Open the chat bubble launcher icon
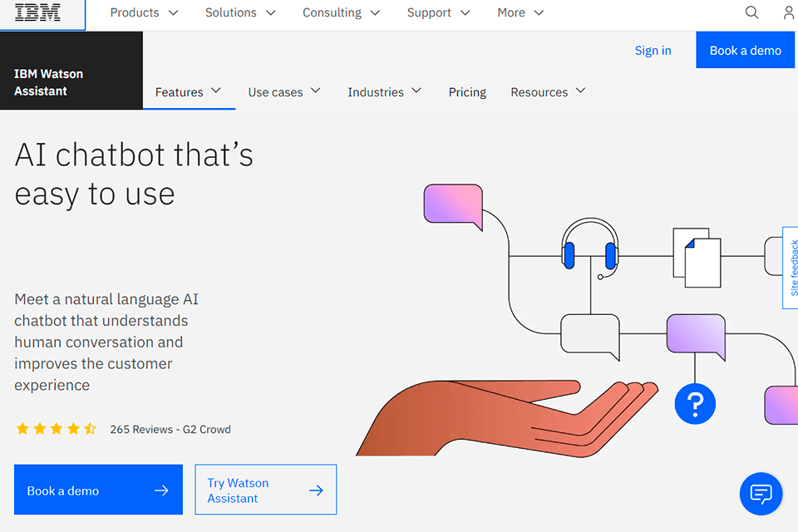798x532 pixels. pyautogui.click(x=761, y=494)
